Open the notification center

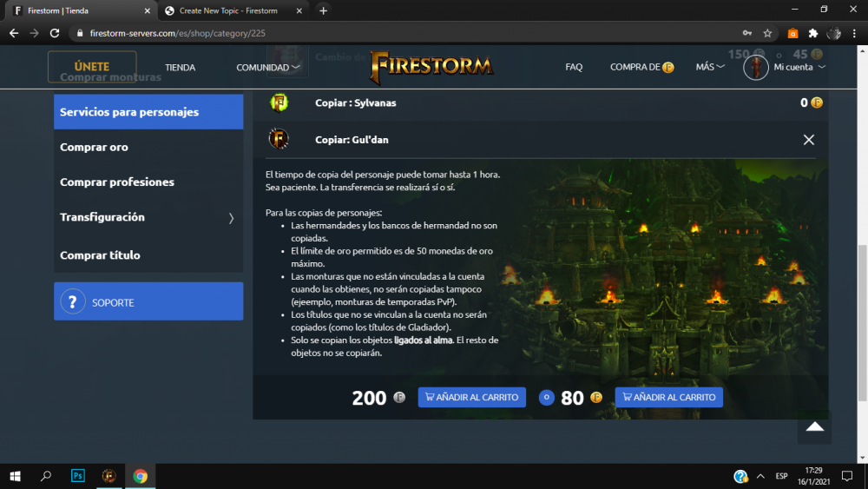(x=847, y=476)
